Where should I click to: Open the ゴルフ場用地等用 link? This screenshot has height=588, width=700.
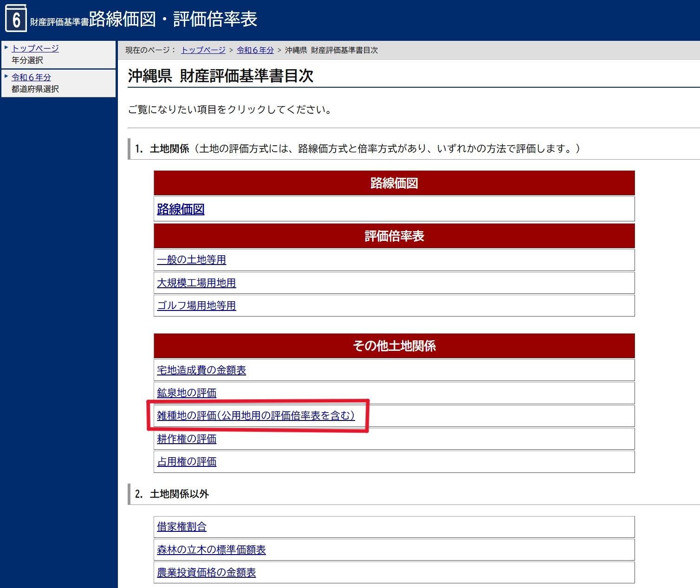(x=196, y=306)
